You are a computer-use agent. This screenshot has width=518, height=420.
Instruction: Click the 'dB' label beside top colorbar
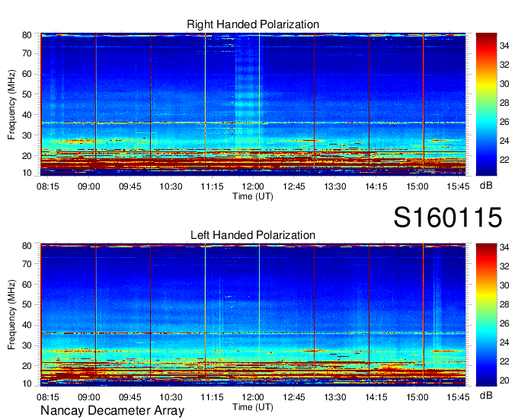pos(486,186)
